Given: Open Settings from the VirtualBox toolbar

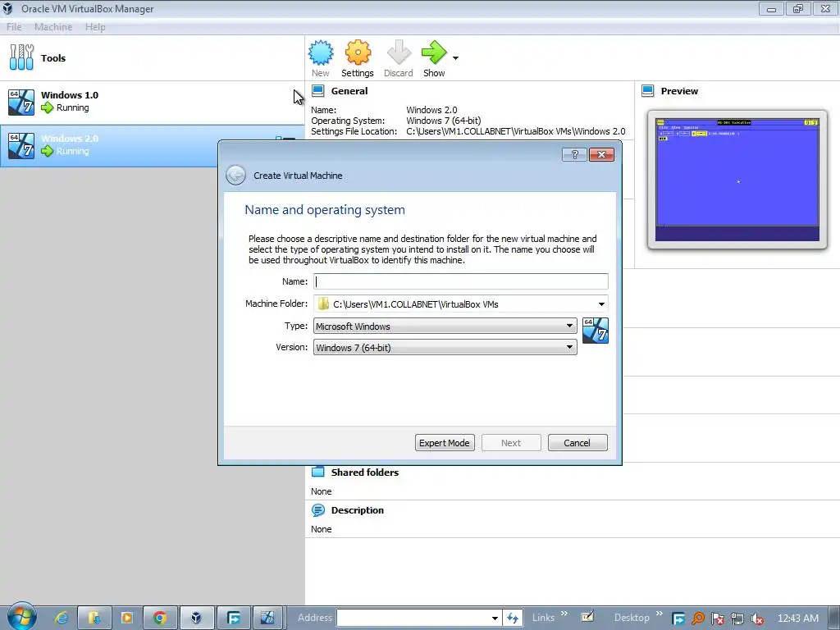Looking at the screenshot, I should (358, 58).
